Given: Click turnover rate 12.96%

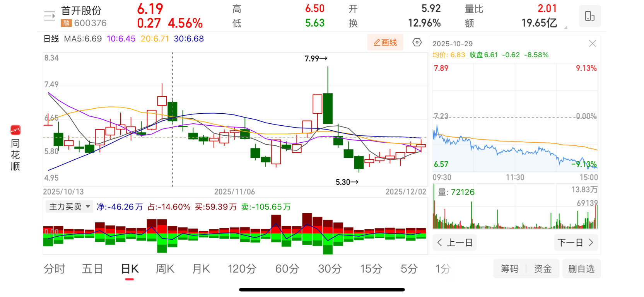Looking at the screenshot, I should pyautogui.click(x=424, y=23).
